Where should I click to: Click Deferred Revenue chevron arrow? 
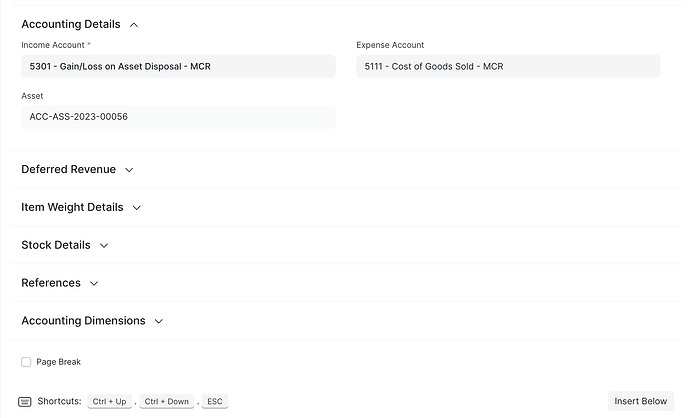tap(129, 170)
